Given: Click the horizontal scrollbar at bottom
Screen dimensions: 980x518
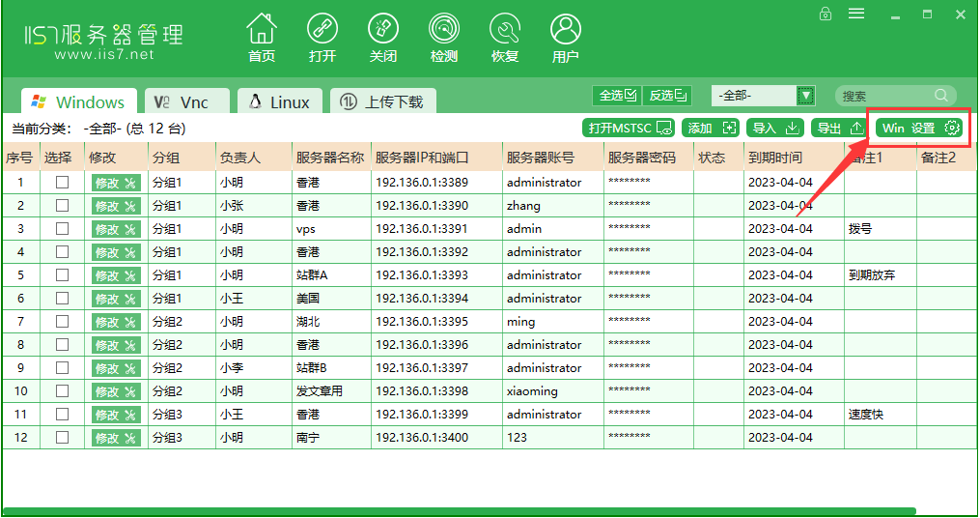Looking at the screenshot, I should pyautogui.click(x=460, y=511).
